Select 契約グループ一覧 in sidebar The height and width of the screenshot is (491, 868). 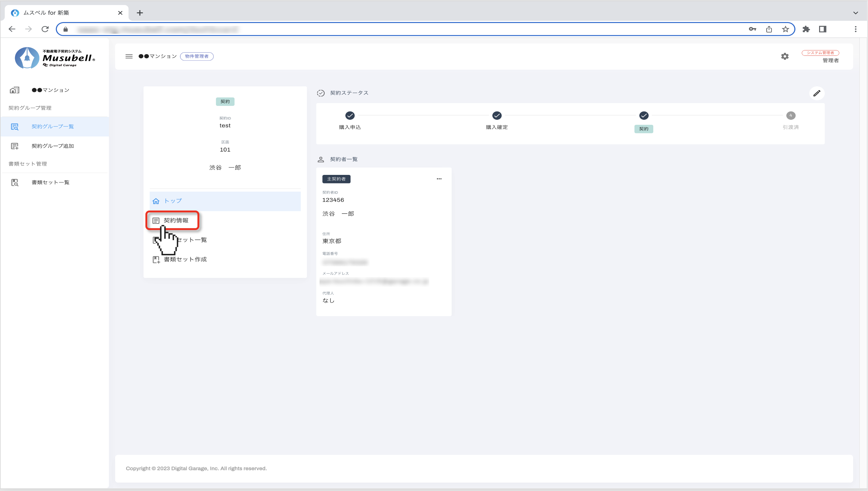(53, 126)
